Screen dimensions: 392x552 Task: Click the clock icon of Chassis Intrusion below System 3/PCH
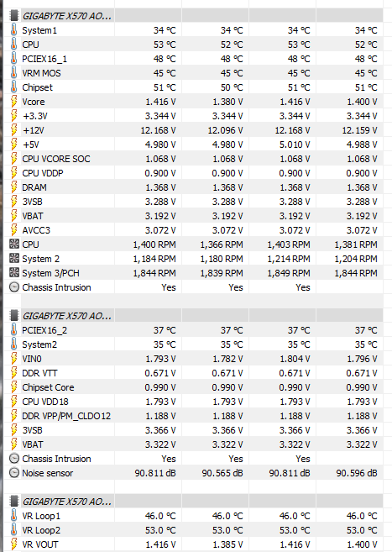[x=14, y=287]
